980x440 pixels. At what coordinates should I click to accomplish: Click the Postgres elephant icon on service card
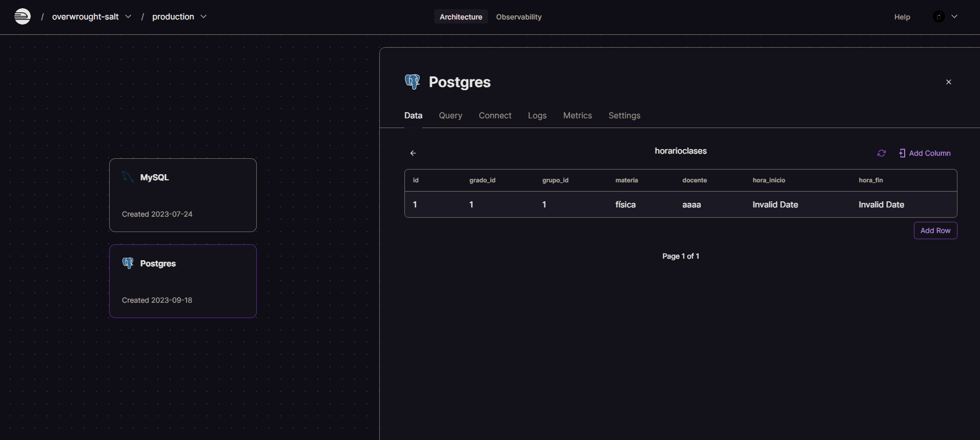click(128, 263)
